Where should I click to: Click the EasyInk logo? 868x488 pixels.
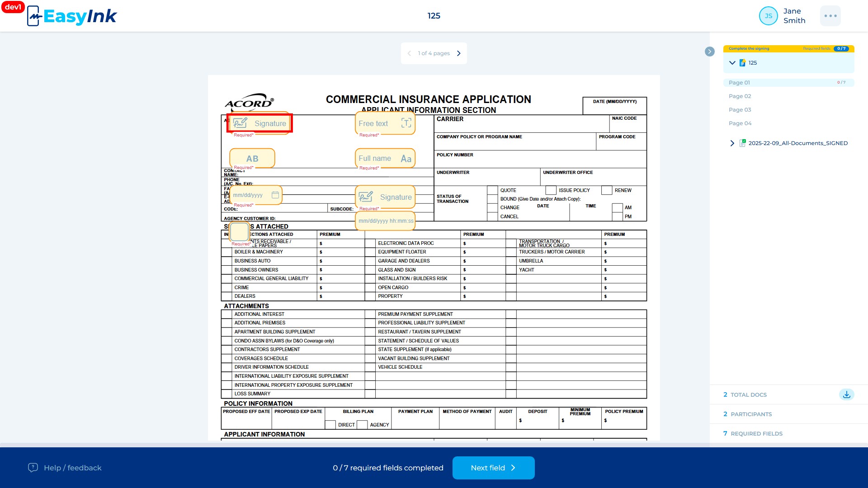point(72,16)
